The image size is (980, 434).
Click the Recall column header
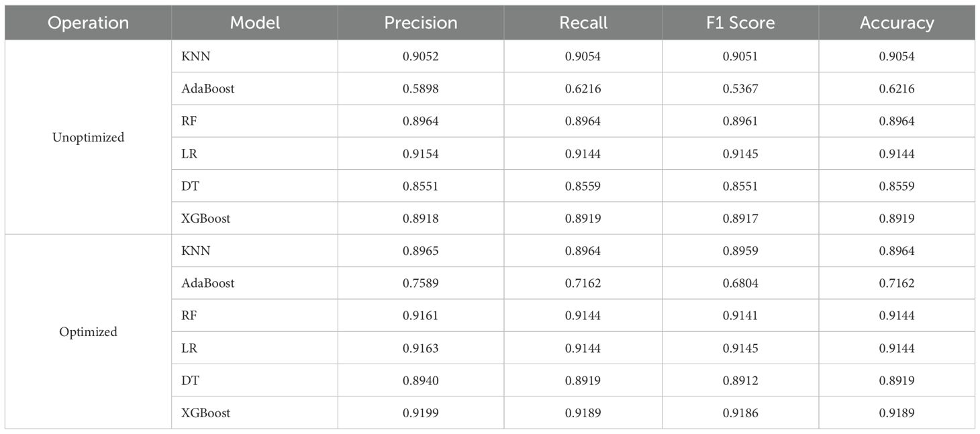(583, 23)
